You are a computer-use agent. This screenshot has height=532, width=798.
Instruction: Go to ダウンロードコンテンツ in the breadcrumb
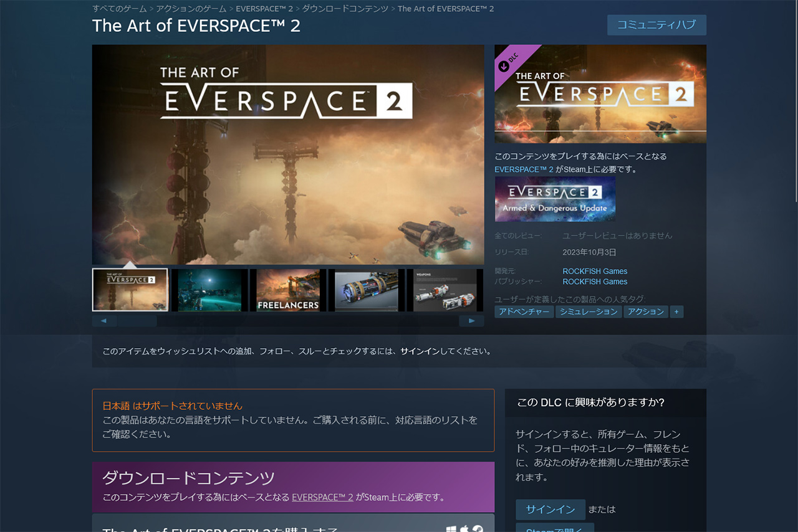[x=345, y=9]
